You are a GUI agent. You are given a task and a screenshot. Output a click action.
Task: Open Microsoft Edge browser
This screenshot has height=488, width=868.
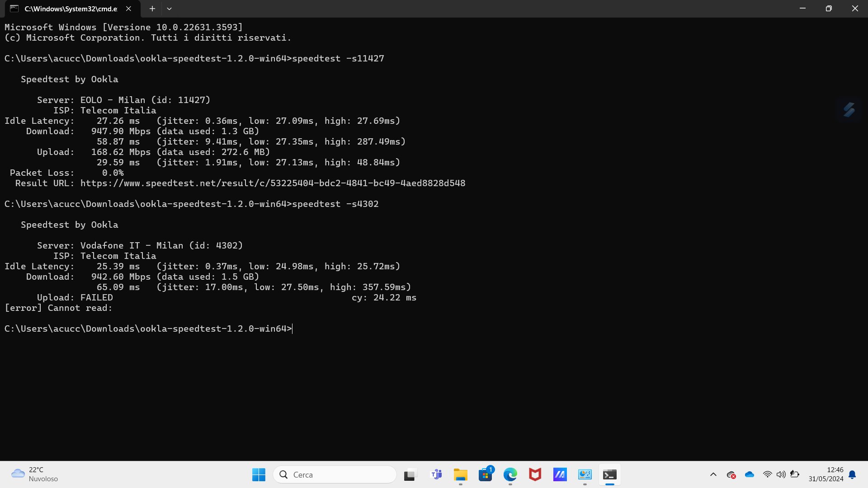[x=510, y=474]
